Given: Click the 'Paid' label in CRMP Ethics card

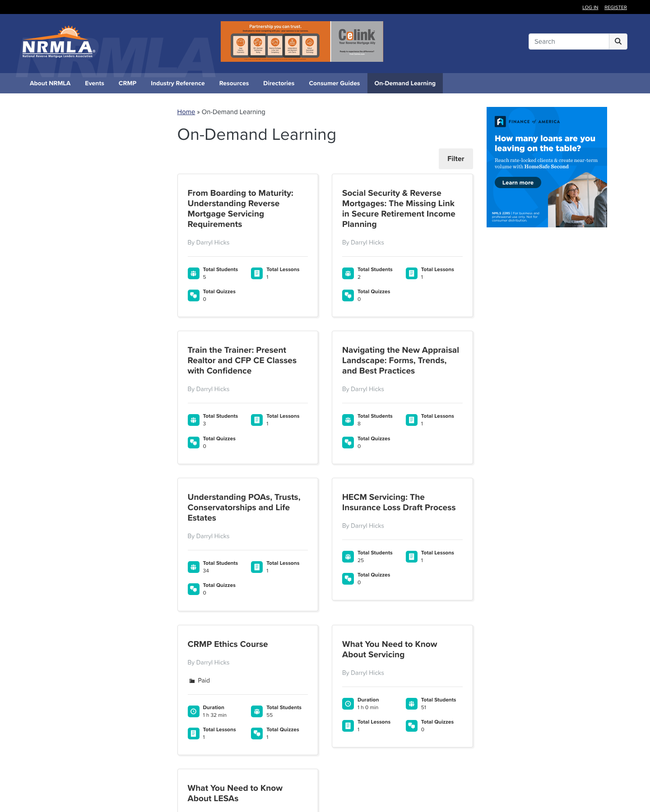Looking at the screenshot, I should point(204,680).
